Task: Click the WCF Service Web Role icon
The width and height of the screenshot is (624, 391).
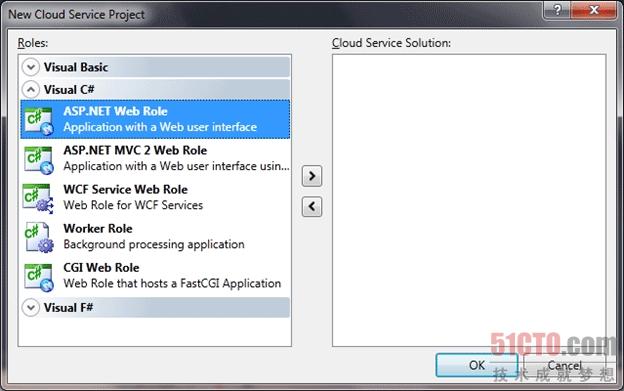Action: pos(38,198)
